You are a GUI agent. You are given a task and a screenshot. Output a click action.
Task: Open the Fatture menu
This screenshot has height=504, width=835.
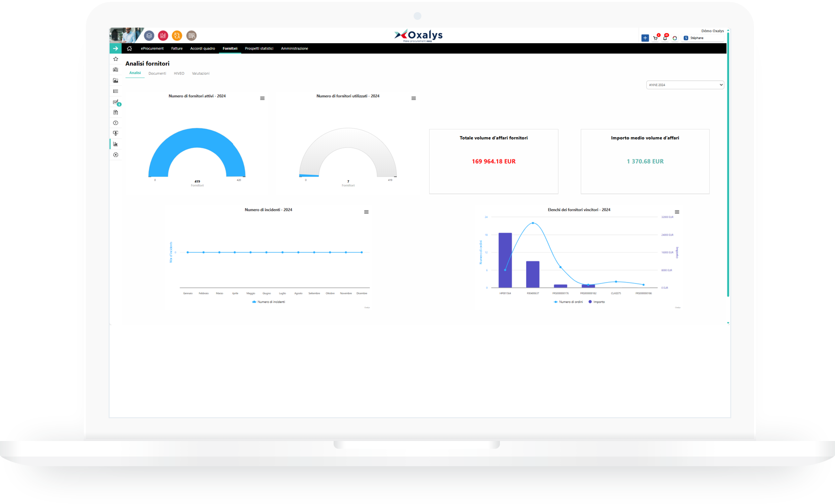pos(177,48)
